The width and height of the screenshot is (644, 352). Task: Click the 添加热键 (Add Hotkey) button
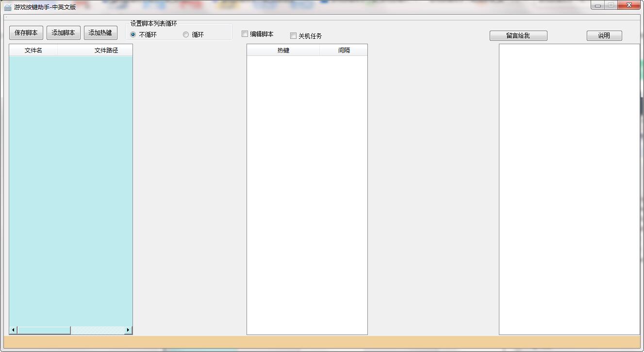click(x=100, y=33)
